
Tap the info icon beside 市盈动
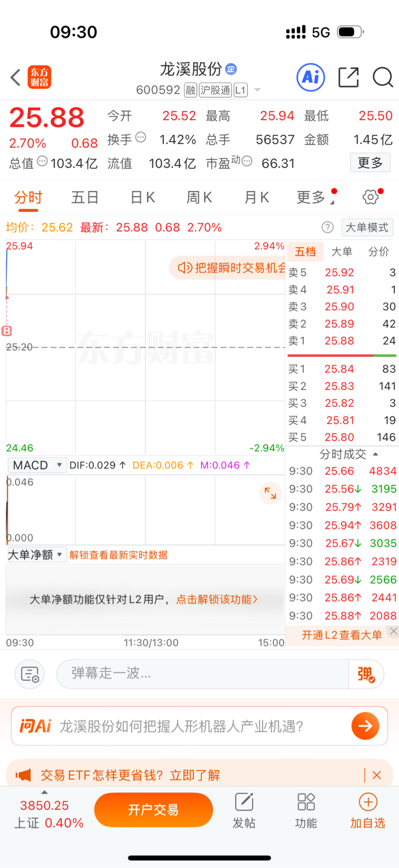247,161
